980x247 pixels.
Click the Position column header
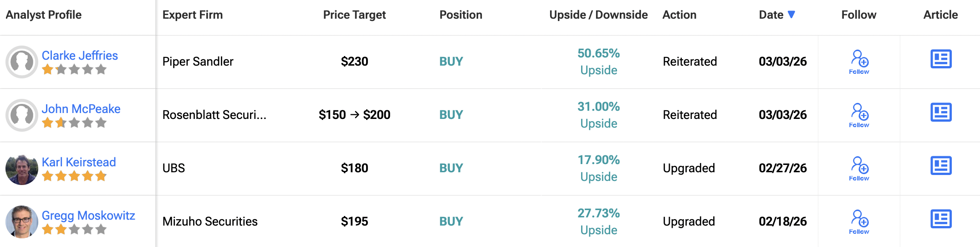click(x=460, y=15)
